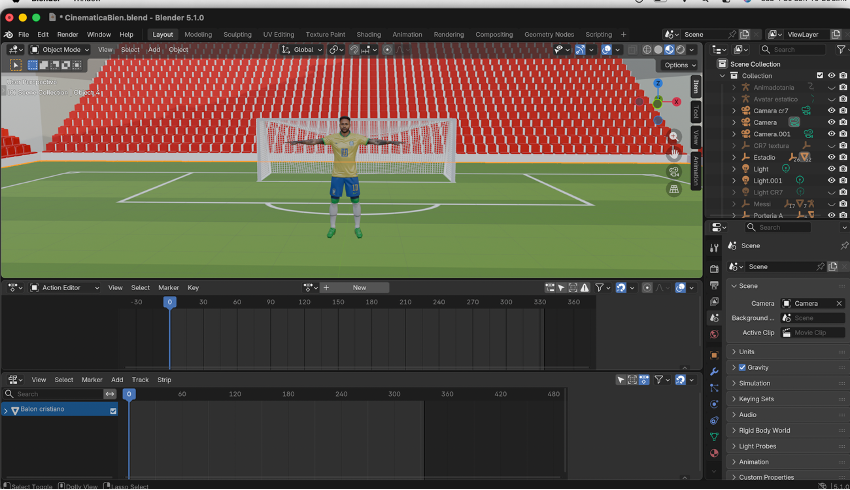
Task: Uncheck the Gravity checkbox
Action: (x=741, y=367)
